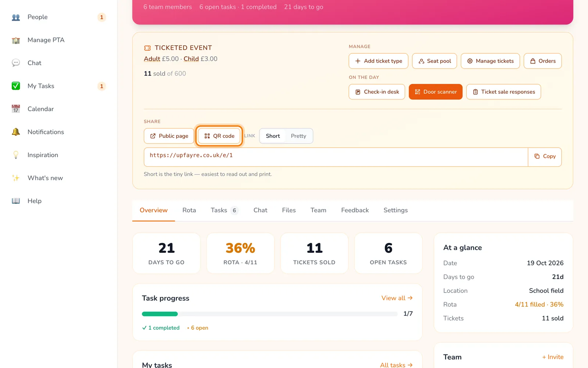Click the Help book icon

click(16, 201)
